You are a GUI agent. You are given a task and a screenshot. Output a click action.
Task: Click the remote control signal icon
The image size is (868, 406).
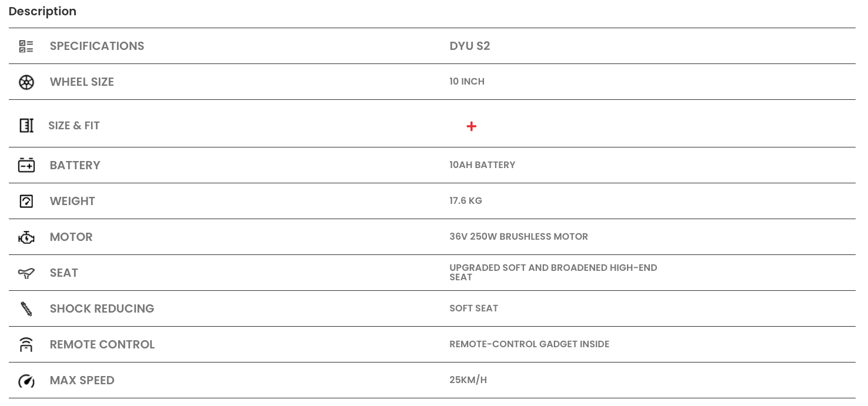click(26, 345)
